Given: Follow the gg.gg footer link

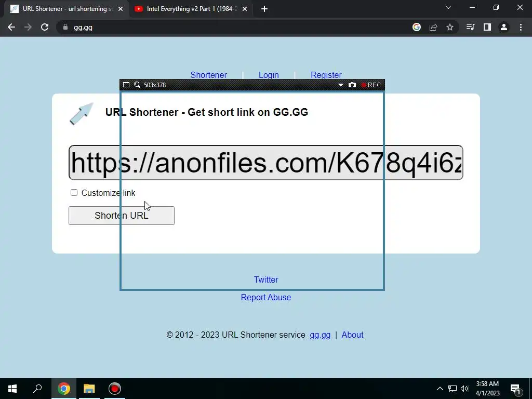Looking at the screenshot, I should click(320, 335).
